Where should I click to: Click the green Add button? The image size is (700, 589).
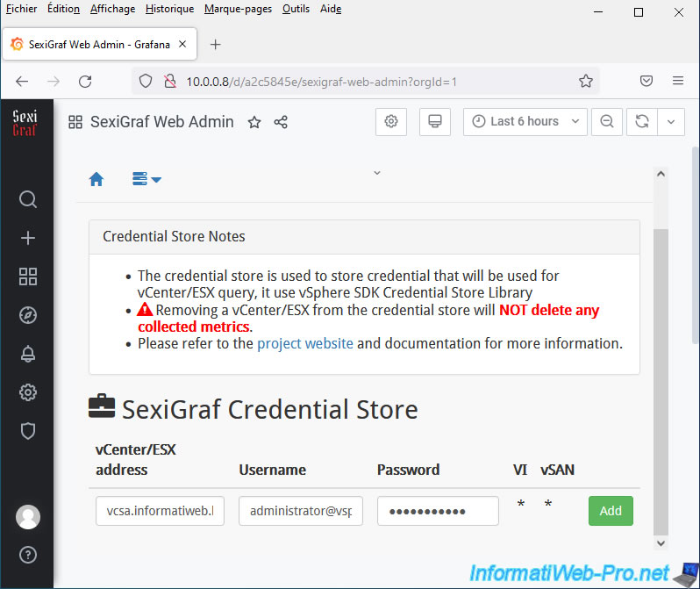pyautogui.click(x=611, y=511)
